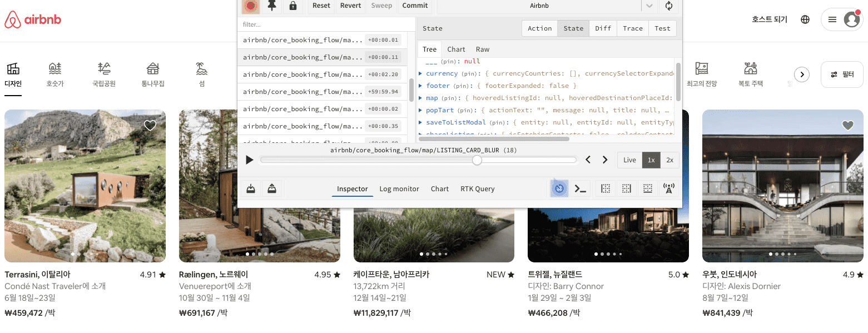Click the Sweep button
Screen dimensions: 868x333
coord(382,6)
